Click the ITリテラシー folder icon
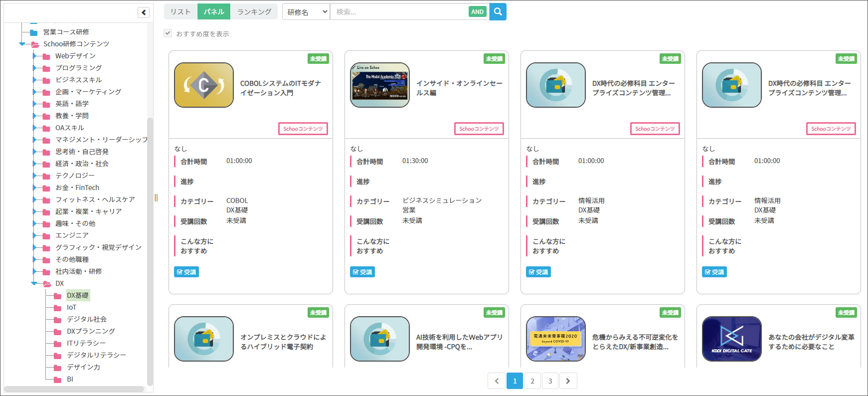868x396 pixels. (x=58, y=344)
